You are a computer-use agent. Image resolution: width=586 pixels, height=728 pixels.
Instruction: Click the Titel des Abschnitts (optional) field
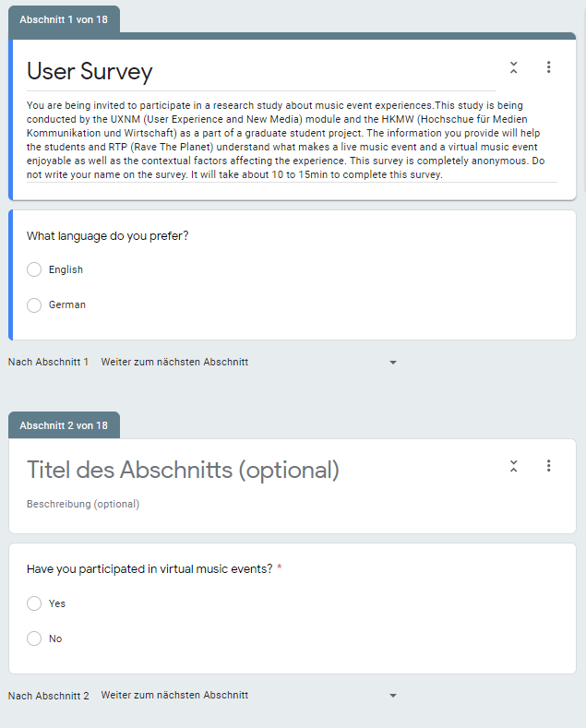point(183,471)
